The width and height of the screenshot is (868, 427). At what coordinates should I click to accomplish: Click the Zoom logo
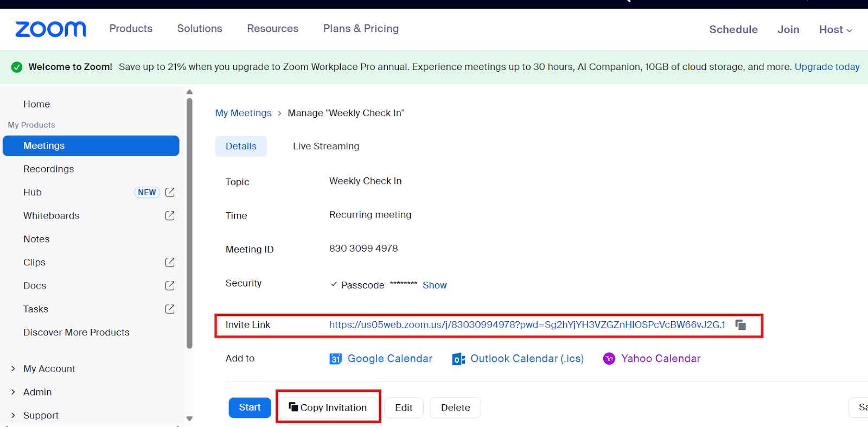50,29
